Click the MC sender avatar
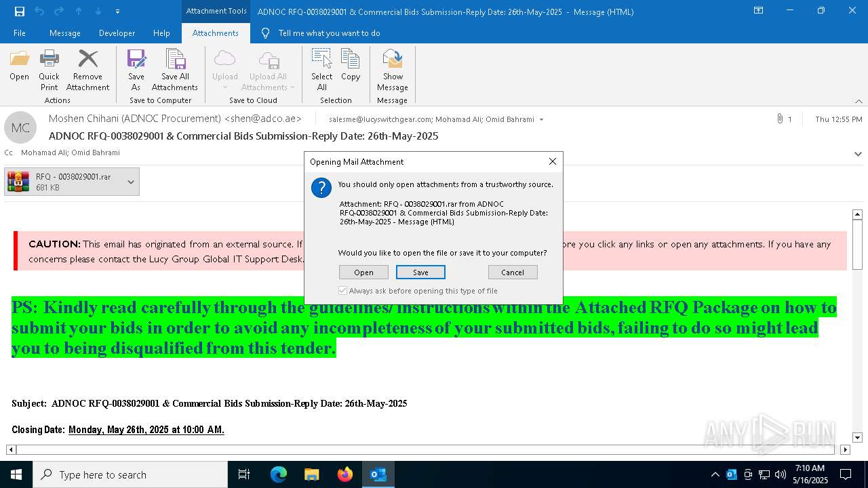Viewport: 868px width, 488px height. click(x=20, y=127)
